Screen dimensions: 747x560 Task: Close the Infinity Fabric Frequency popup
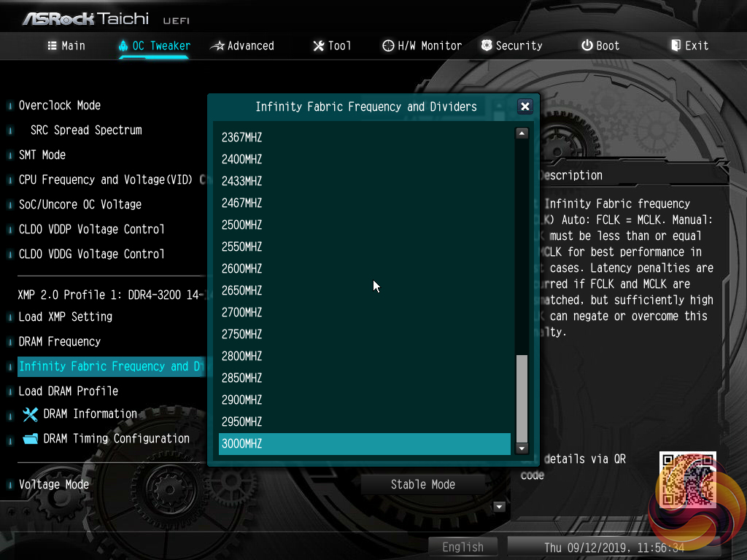coord(525,106)
